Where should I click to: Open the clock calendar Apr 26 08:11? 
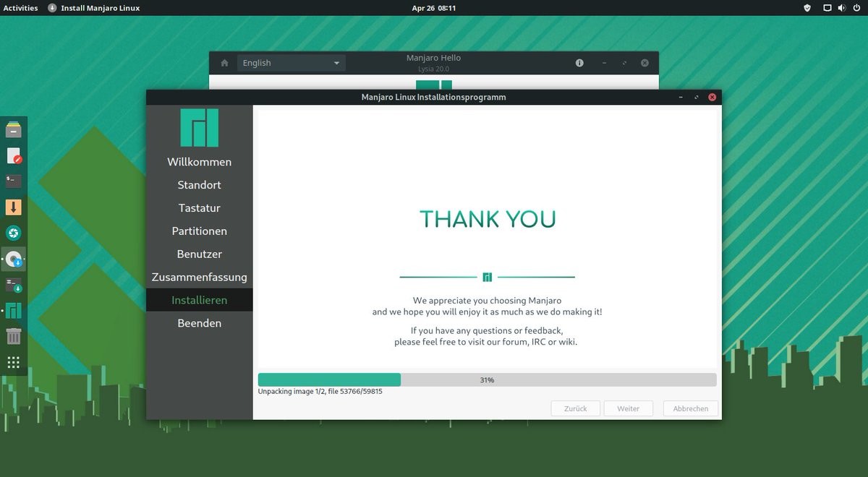click(434, 8)
